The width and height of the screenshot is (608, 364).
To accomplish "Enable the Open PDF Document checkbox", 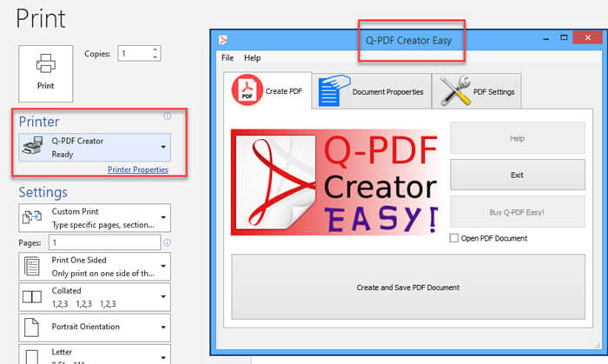I will point(454,238).
